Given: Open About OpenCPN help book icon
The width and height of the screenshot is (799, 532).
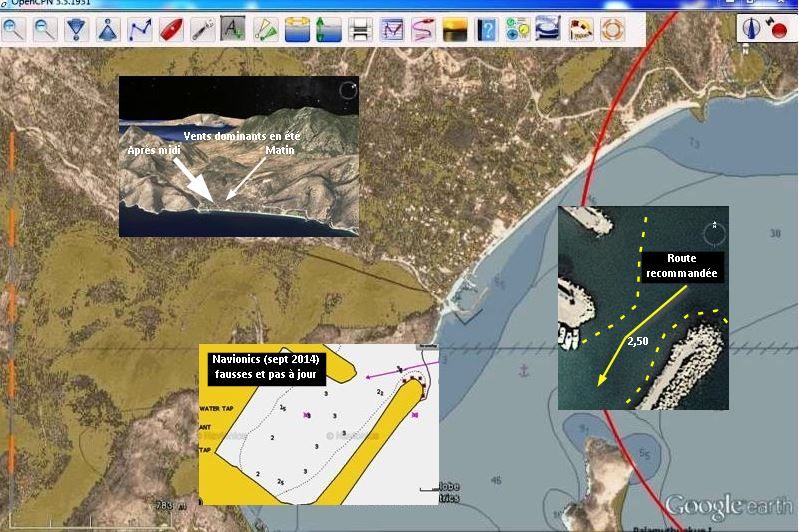Looking at the screenshot, I should pyautogui.click(x=486, y=30).
